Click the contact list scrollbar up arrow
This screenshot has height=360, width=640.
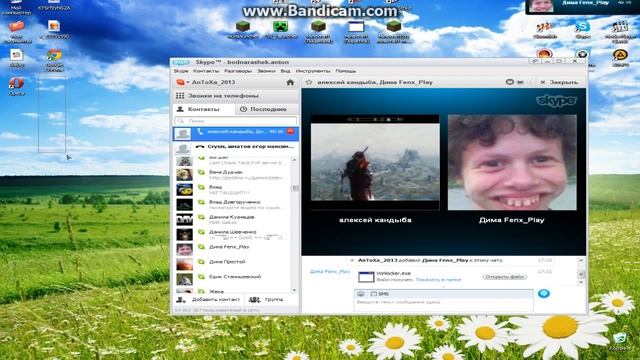295,160
